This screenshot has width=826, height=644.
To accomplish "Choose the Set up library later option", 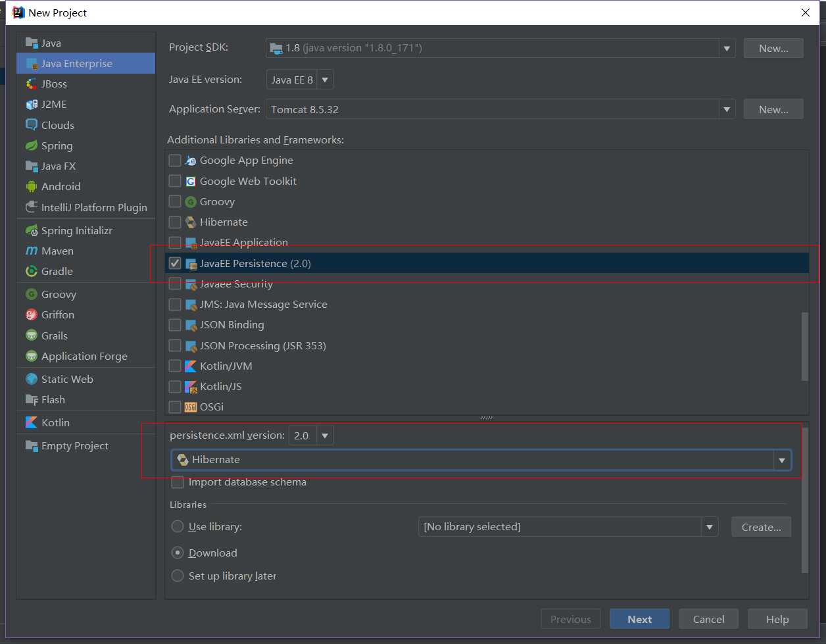I will (x=178, y=576).
